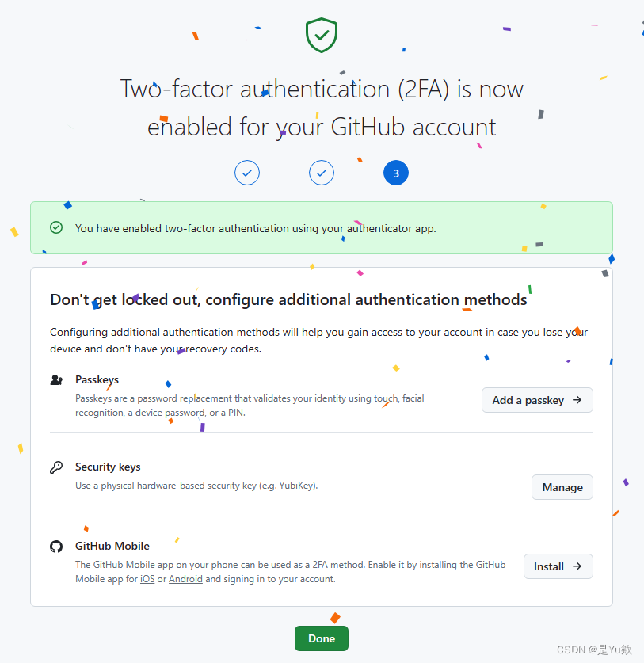This screenshot has height=663, width=644.
Task: Click Install for GitHub Mobile
Action: [558, 566]
